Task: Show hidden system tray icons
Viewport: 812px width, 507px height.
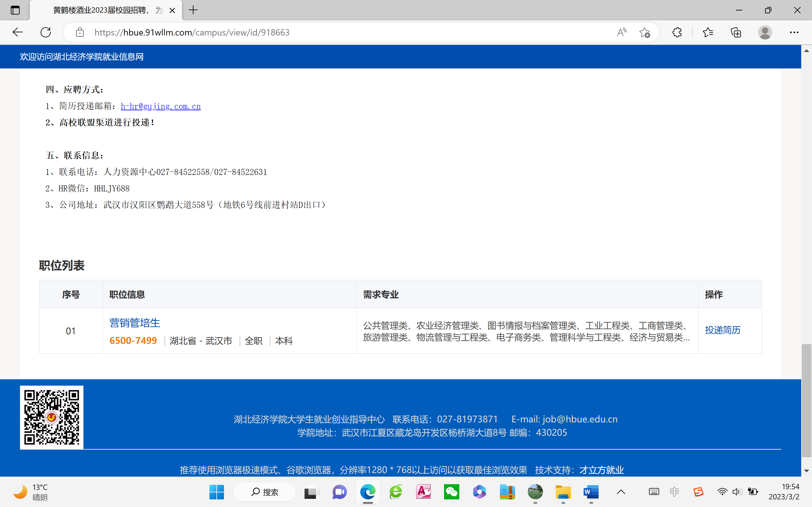Action: [621, 492]
